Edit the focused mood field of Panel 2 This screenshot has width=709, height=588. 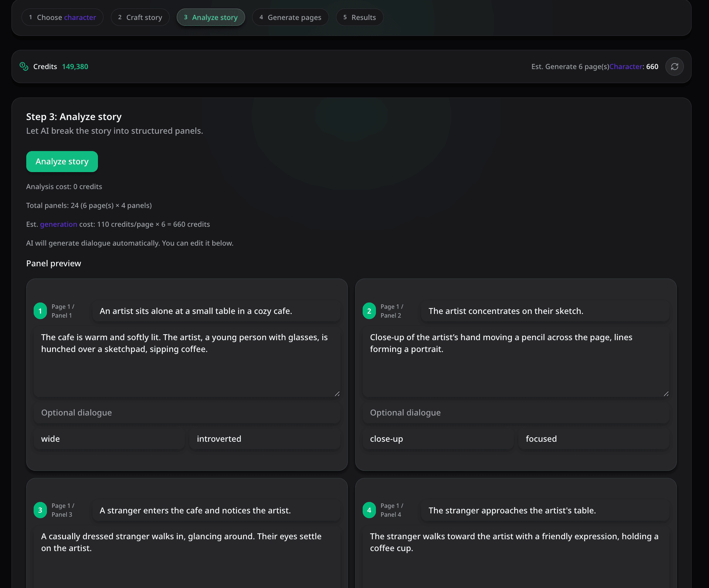[593, 439]
